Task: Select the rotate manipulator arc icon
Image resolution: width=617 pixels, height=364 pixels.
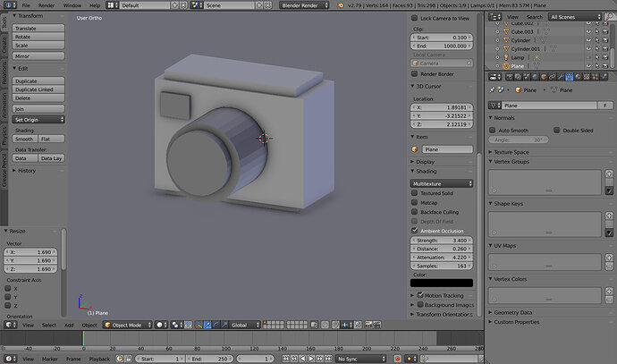Action: (x=216, y=325)
